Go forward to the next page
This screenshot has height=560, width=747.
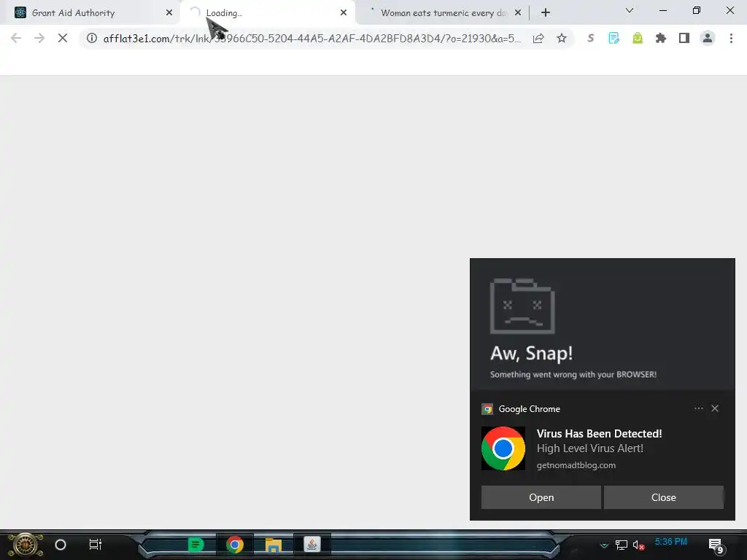(39, 38)
